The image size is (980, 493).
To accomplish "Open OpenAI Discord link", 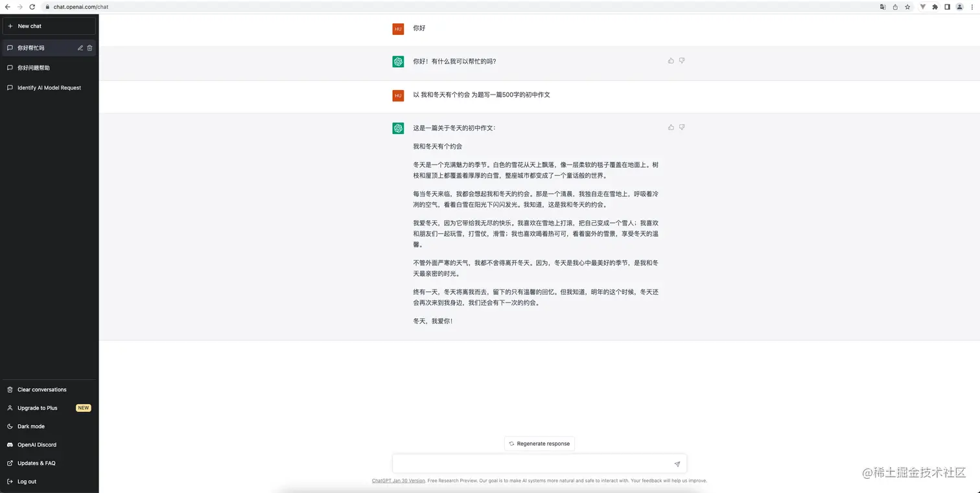I will point(49,444).
